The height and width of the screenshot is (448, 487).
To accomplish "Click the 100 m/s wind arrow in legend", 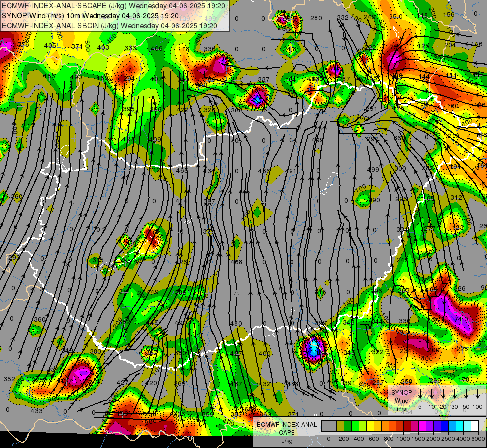I will [x=478, y=393].
